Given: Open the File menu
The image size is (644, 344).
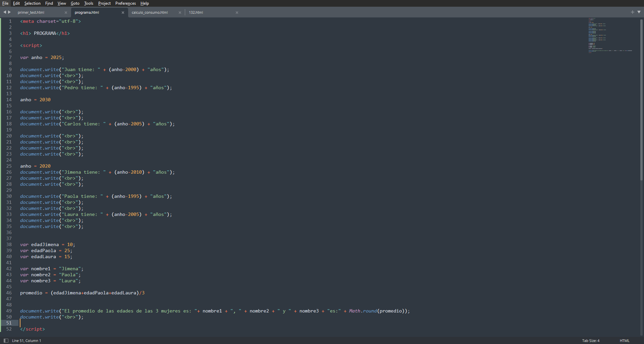Looking at the screenshot, I should (x=5, y=3).
